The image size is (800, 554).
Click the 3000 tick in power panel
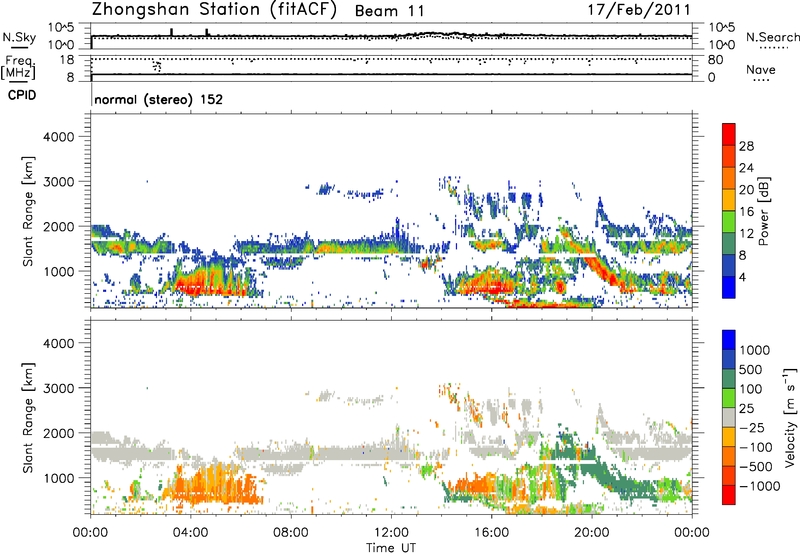[58, 182]
